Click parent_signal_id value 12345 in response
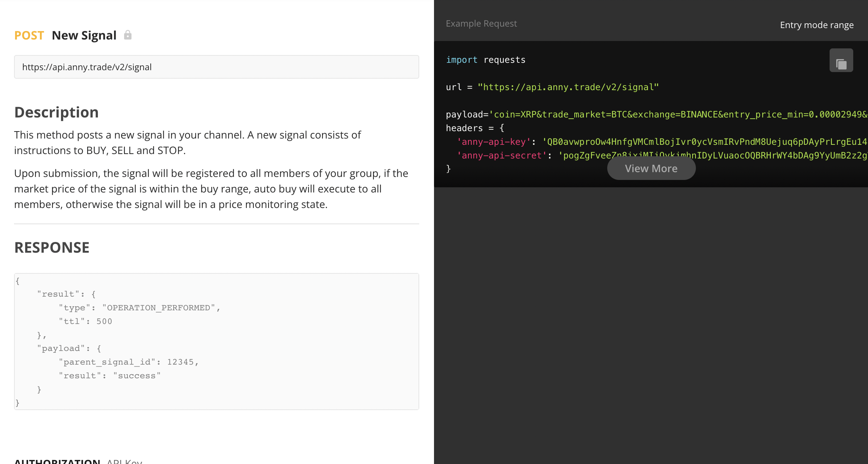 pyautogui.click(x=181, y=362)
